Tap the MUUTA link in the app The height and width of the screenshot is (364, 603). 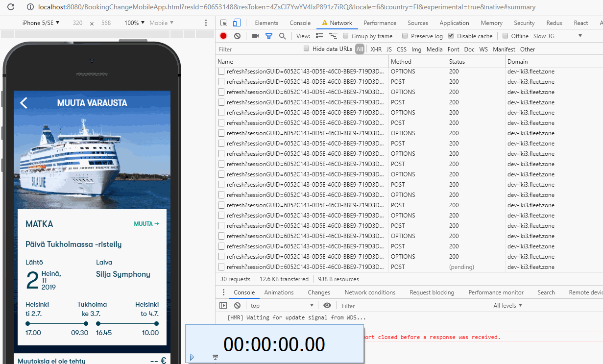click(x=146, y=224)
